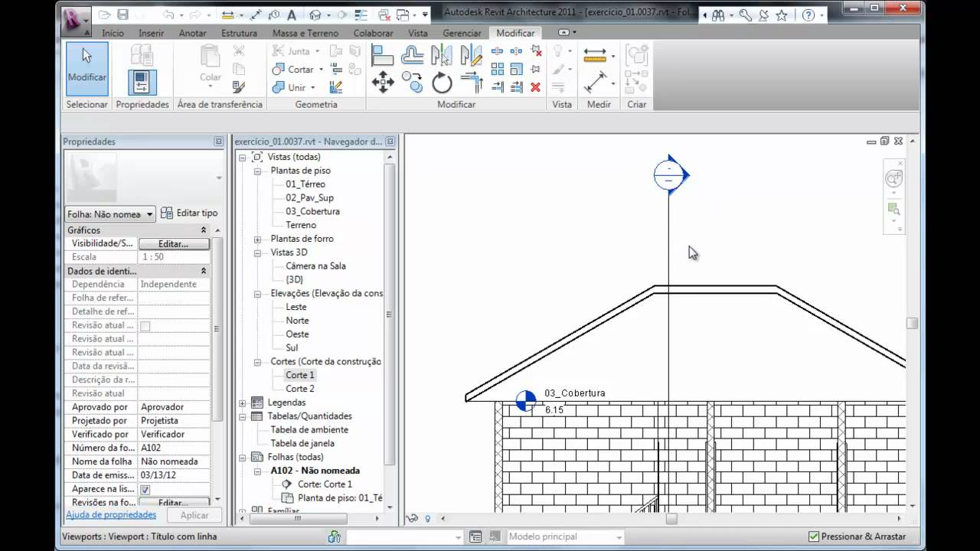
Task: Click the Aligned Dimension tool in Medir panel
Action: coord(596,83)
